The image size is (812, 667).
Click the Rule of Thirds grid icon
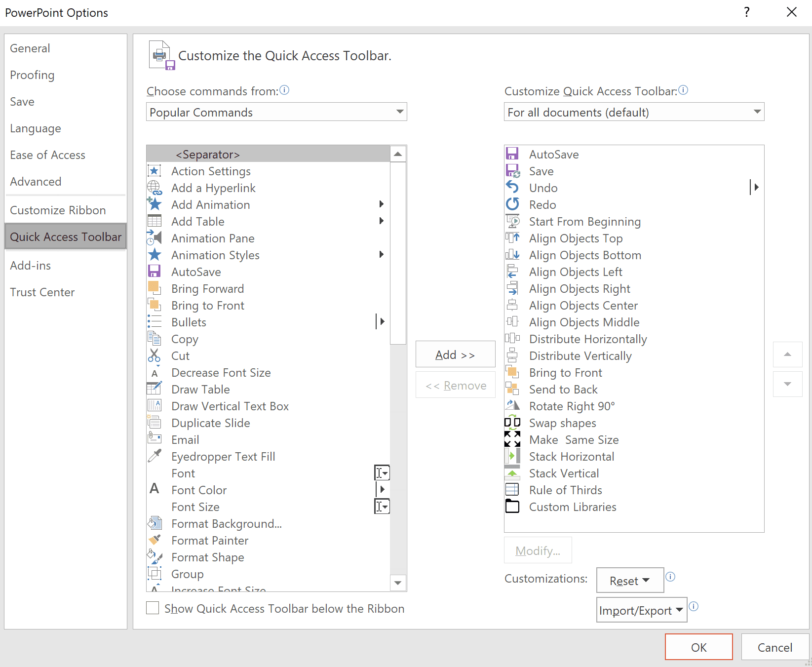click(512, 490)
